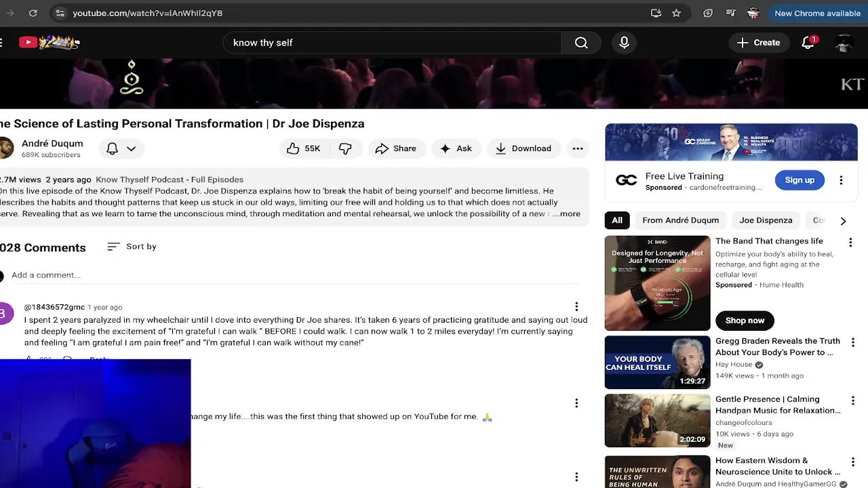Open the account avatar menu
Viewport: 868px width, 488px height.
click(844, 43)
